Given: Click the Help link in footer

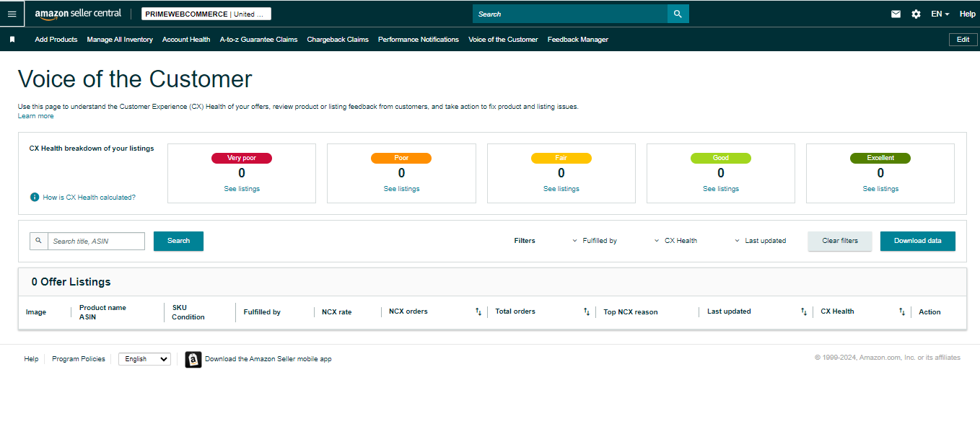Looking at the screenshot, I should [x=31, y=359].
